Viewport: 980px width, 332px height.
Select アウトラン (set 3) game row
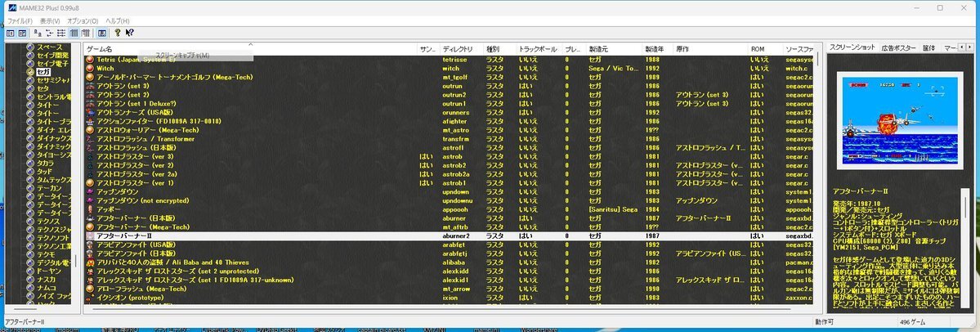point(450,86)
